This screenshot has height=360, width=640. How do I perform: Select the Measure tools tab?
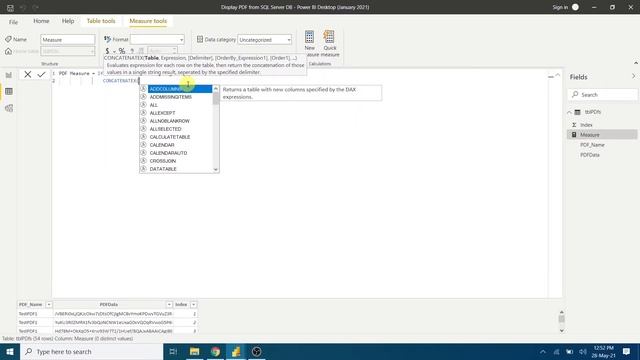click(148, 21)
